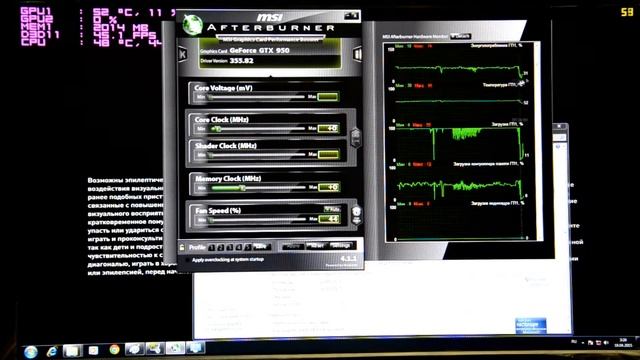Click the Core Voltage value field

pyautogui.click(x=328, y=97)
